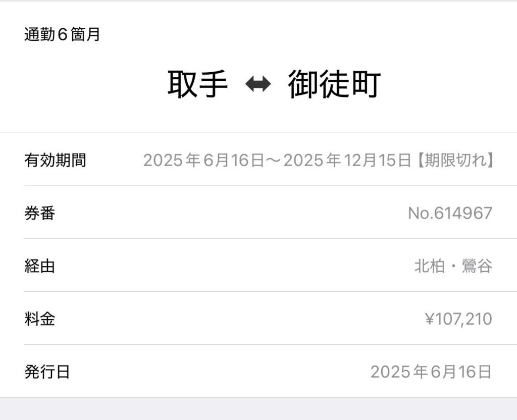Image resolution: width=517 pixels, height=420 pixels.
Task: Click the bidirectional arrow between stations
Action: [x=258, y=85]
